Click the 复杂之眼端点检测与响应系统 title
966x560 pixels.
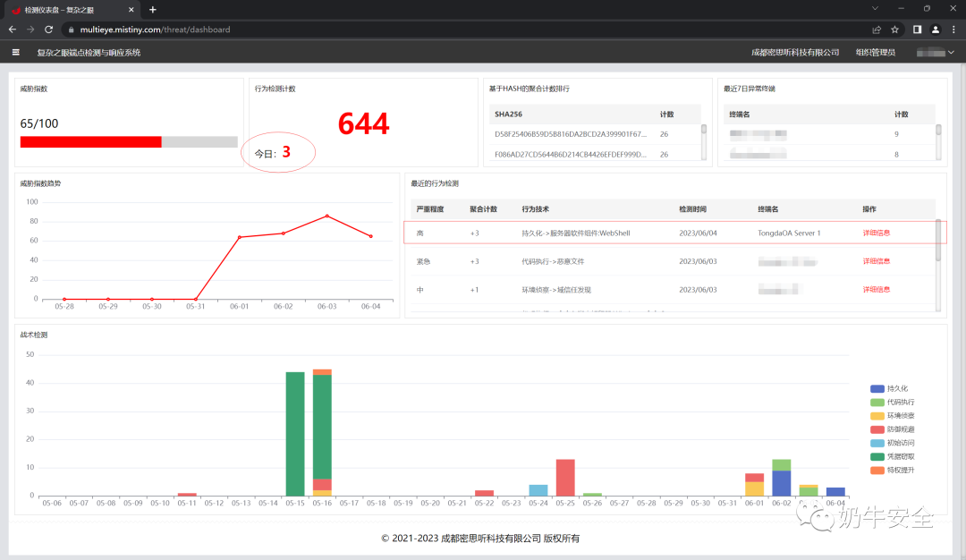coord(89,53)
